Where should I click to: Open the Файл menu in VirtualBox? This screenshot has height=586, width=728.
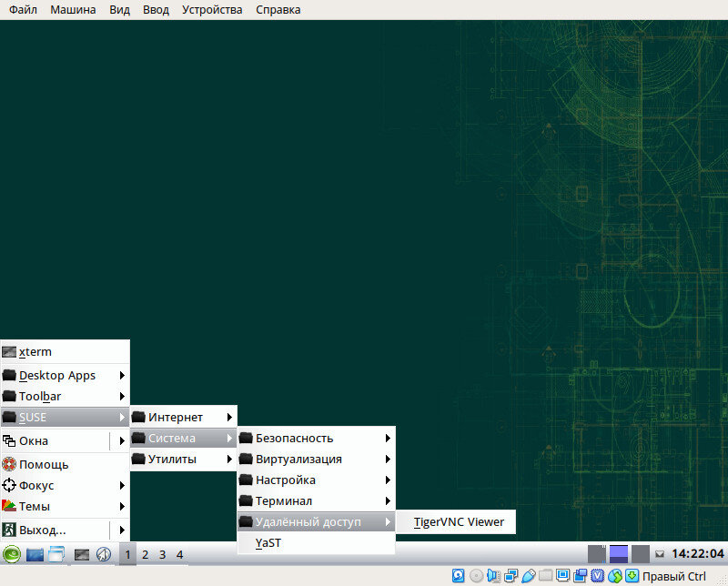point(23,10)
